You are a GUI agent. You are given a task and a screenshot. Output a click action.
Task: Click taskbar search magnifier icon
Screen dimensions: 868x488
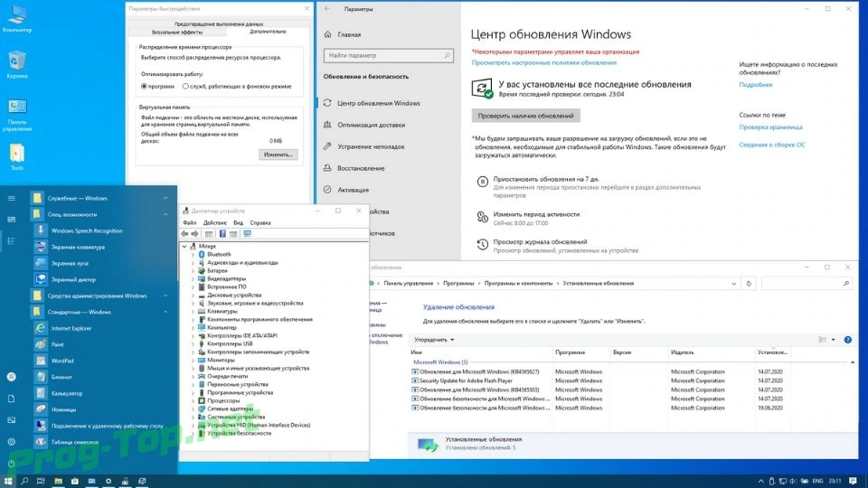pyautogui.click(x=24, y=481)
